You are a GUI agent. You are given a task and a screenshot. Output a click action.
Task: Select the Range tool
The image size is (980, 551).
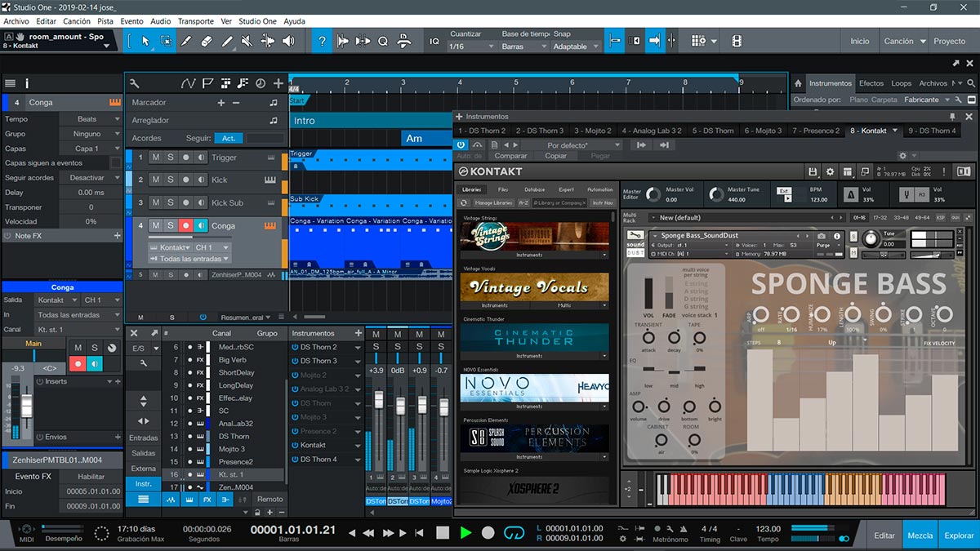166,40
